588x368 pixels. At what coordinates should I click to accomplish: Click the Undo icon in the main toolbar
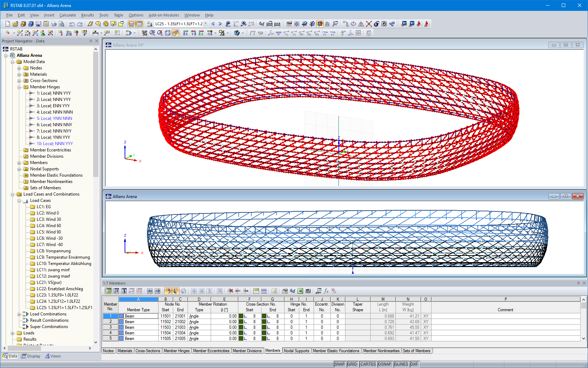[x=72, y=23]
